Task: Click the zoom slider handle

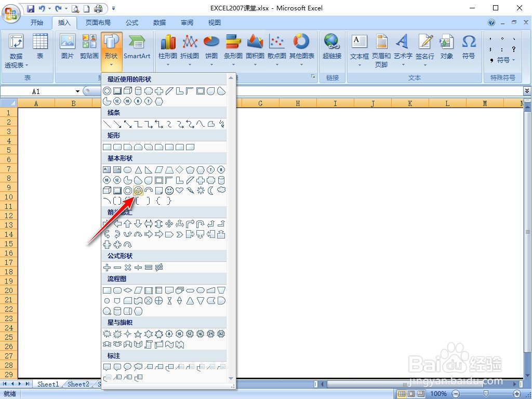Action: [486, 394]
